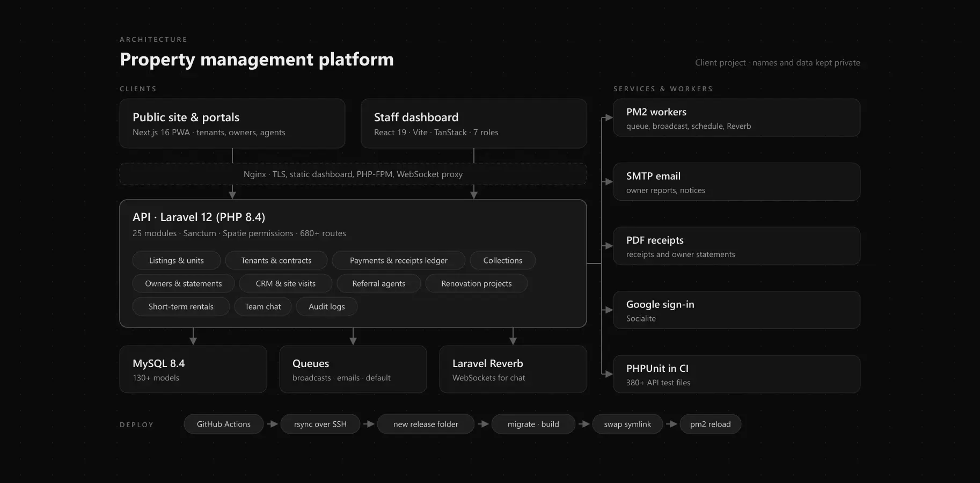Select the Queues card
The width and height of the screenshot is (980, 483).
(x=353, y=369)
